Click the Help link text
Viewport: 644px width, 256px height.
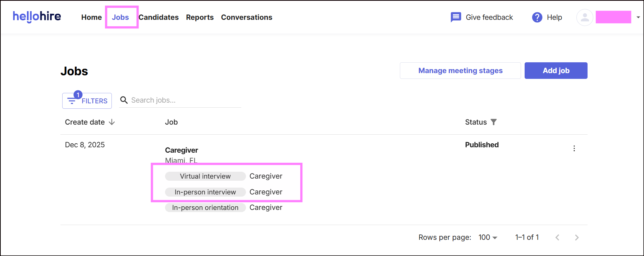click(x=554, y=17)
